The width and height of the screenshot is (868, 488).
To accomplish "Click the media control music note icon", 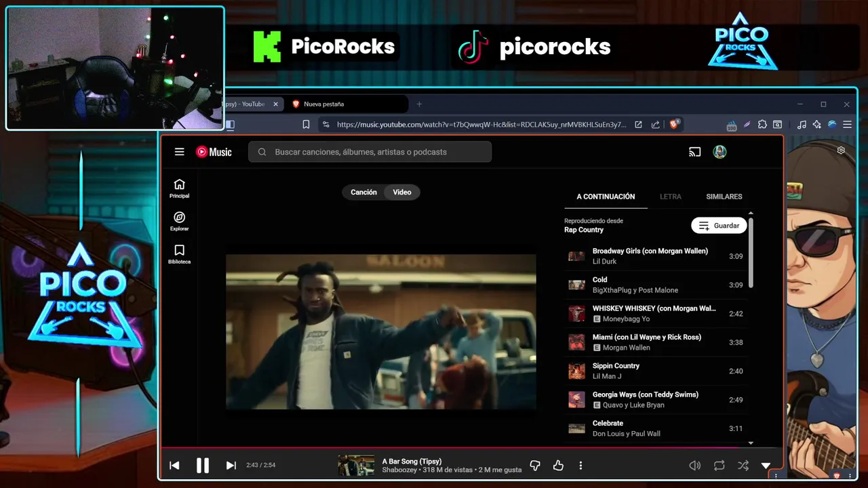I will [x=802, y=125].
